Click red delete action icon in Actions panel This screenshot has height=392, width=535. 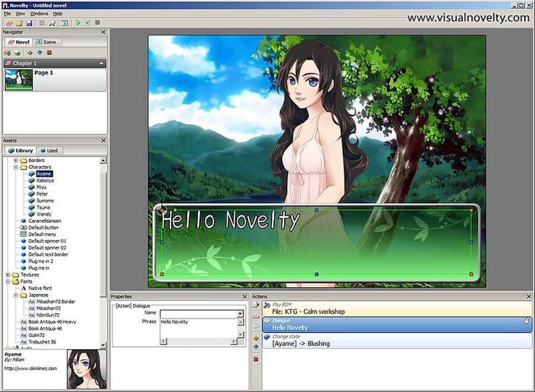tap(256, 359)
